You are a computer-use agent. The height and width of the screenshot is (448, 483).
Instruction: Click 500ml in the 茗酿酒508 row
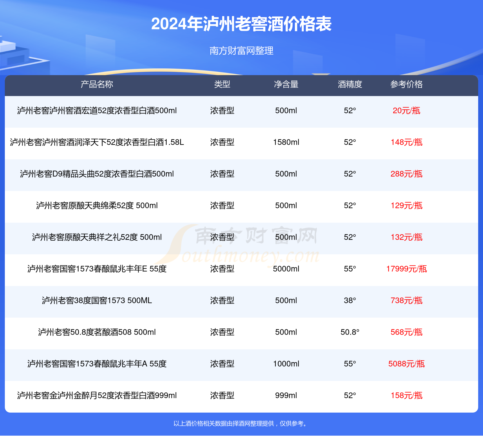tap(286, 332)
